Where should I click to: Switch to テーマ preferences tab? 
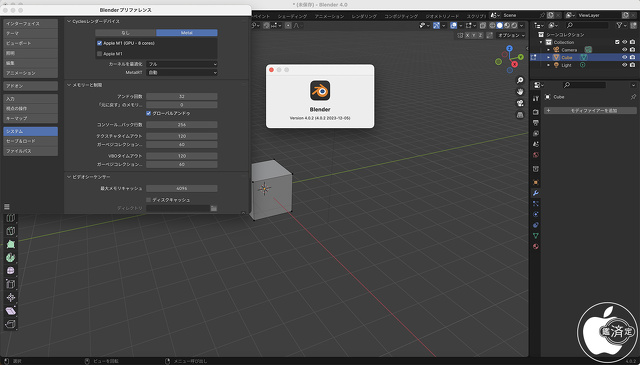(x=31, y=33)
